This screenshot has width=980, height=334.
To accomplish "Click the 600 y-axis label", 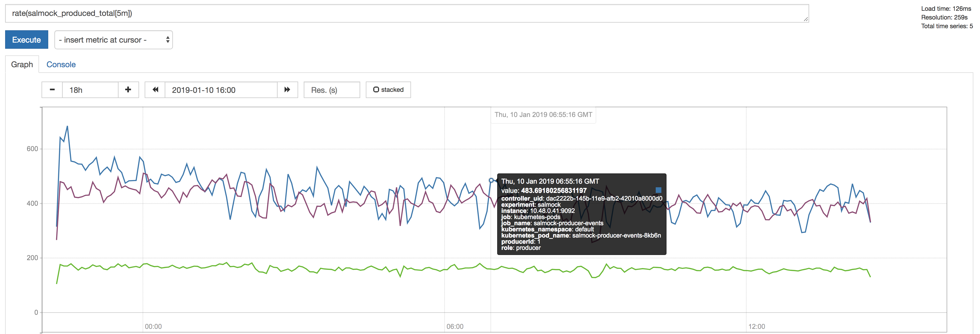I will (x=32, y=149).
